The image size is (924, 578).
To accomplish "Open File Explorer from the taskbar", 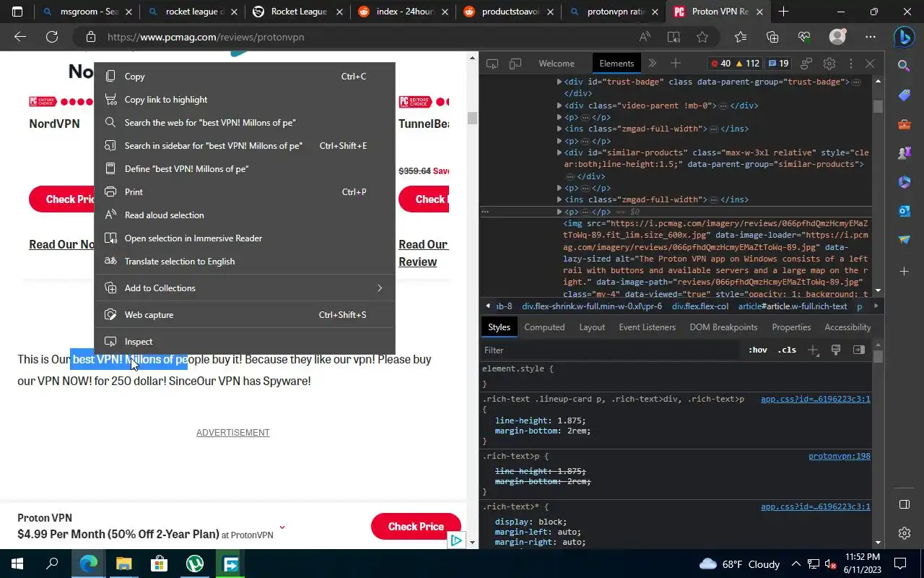I will pyautogui.click(x=123, y=564).
